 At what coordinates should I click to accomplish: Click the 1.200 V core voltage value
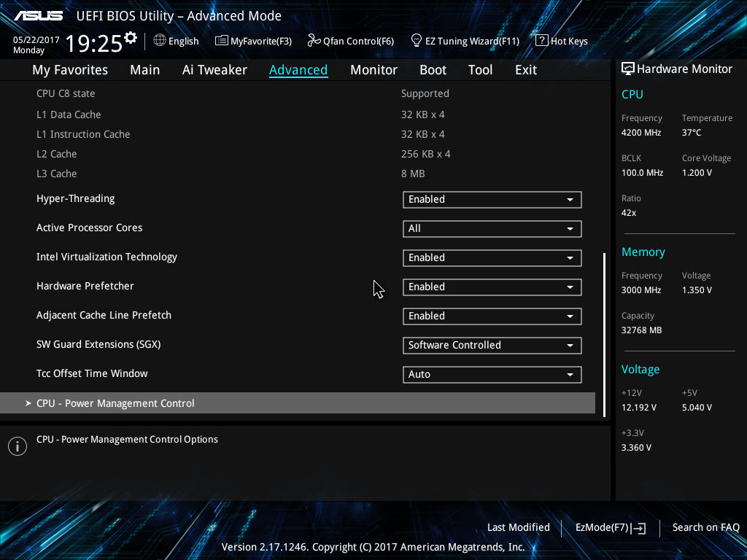697,173
